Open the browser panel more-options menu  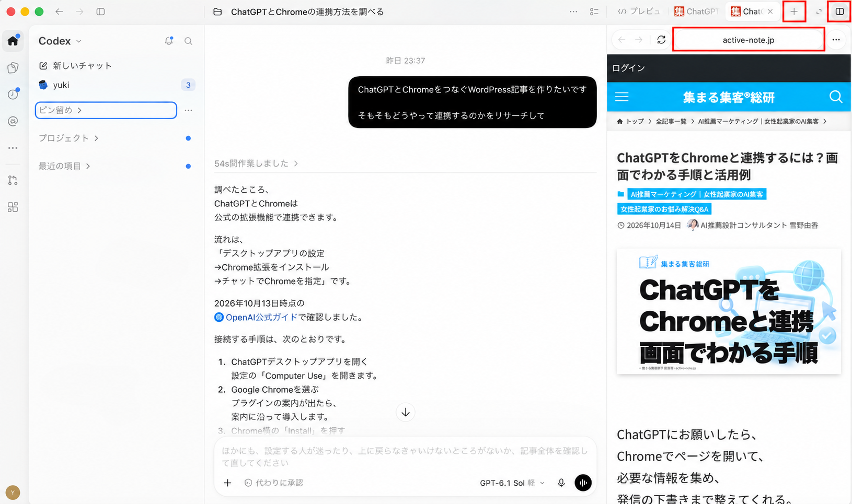[x=836, y=40]
